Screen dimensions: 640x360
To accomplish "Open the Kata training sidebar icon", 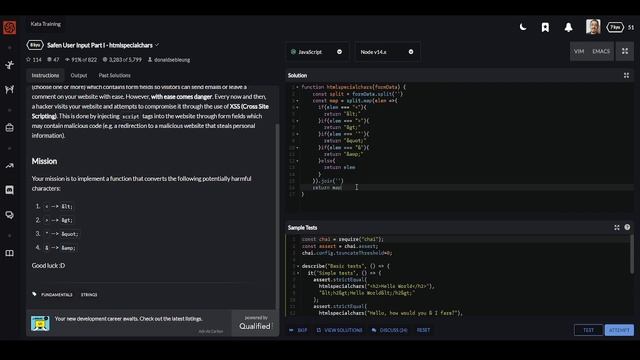I will coord(9,65).
